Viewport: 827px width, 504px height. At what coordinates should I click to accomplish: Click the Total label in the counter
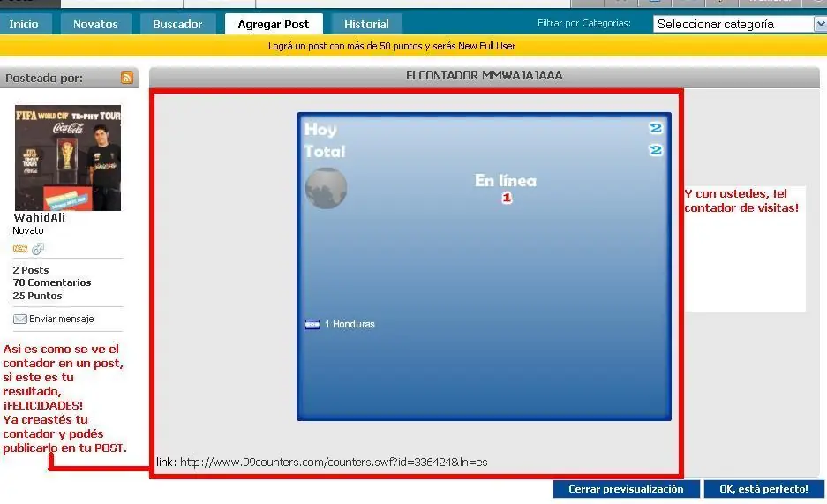[325, 151]
